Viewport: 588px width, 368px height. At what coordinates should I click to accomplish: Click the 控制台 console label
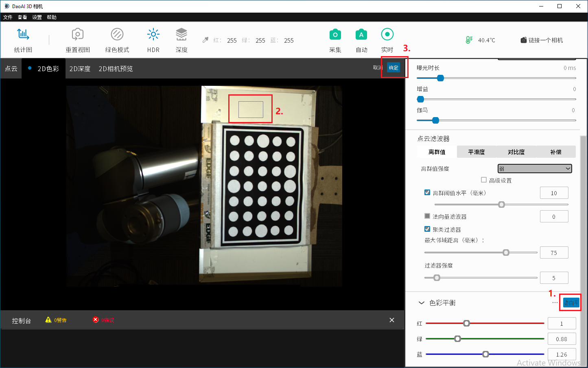22,321
